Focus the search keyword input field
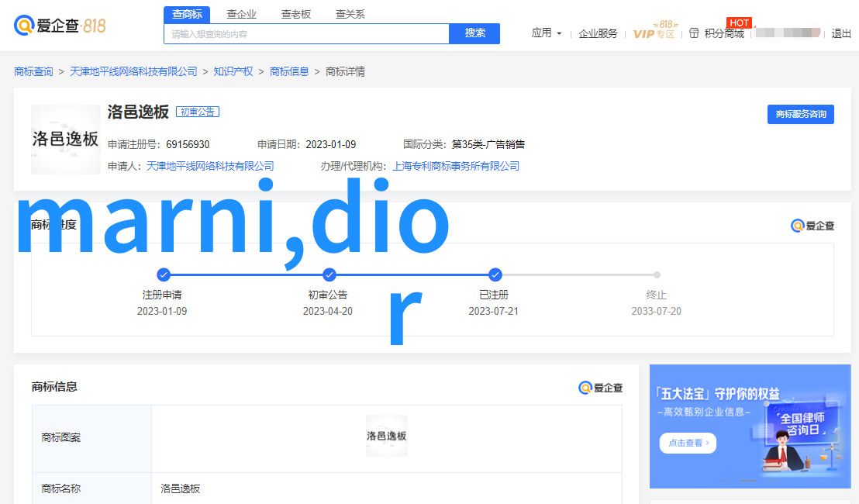This screenshot has height=504, width=859. (306, 34)
